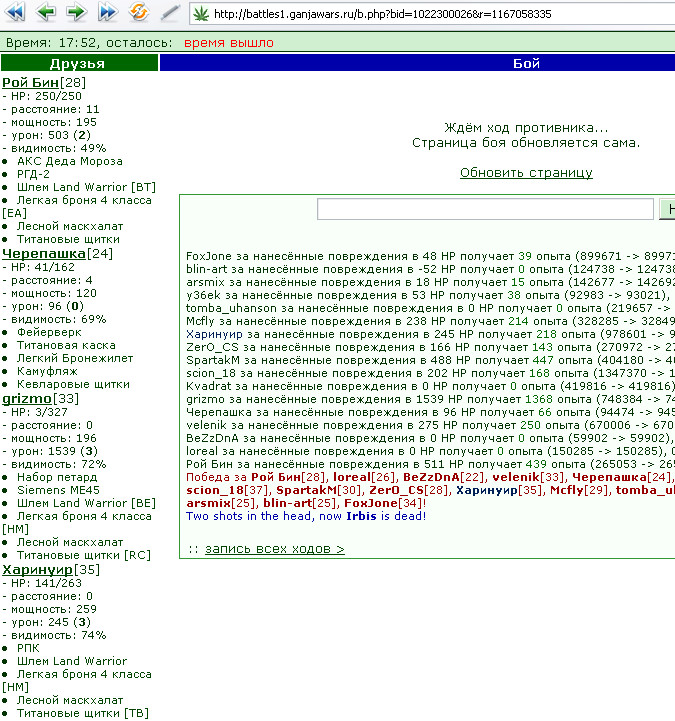
Task: Click log line starting with 'velenik за нанесённые'
Action: [430, 425]
